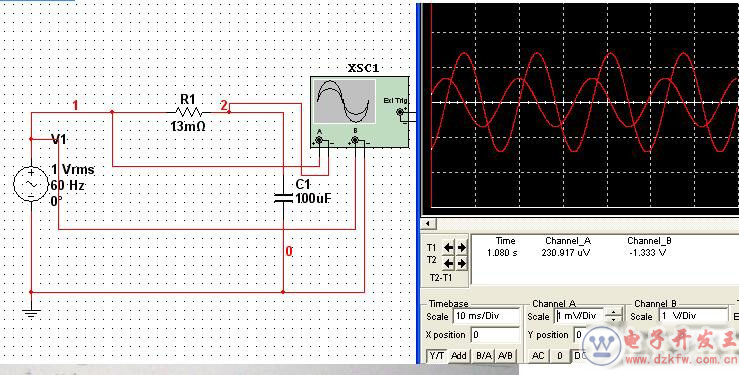Move cursor T1 left with arrow
Viewport: 739px width, 375px height.
pos(448,247)
